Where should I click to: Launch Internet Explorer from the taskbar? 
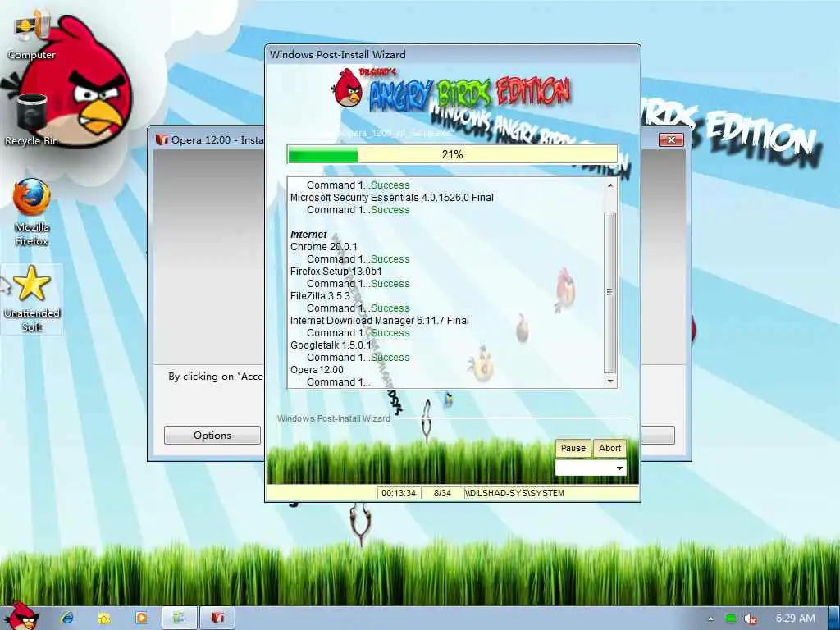67,618
